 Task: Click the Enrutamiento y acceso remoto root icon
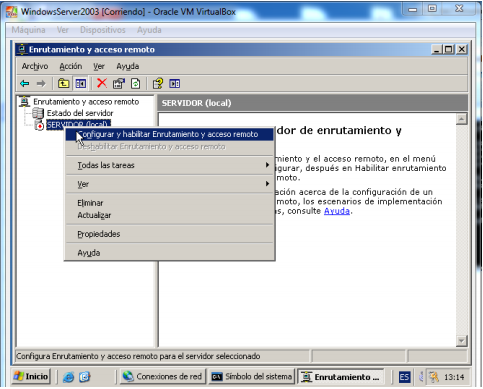click(24, 101)
